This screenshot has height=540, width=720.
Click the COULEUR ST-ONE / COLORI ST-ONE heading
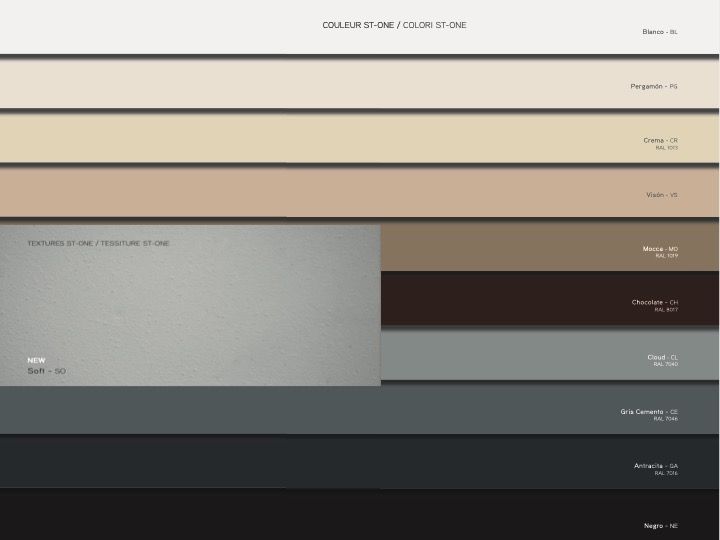394,25
